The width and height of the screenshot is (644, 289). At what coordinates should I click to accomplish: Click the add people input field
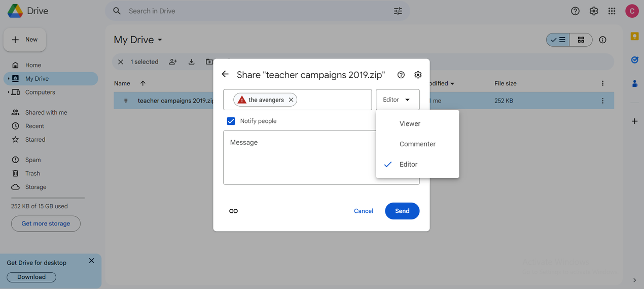click(298, 100)
